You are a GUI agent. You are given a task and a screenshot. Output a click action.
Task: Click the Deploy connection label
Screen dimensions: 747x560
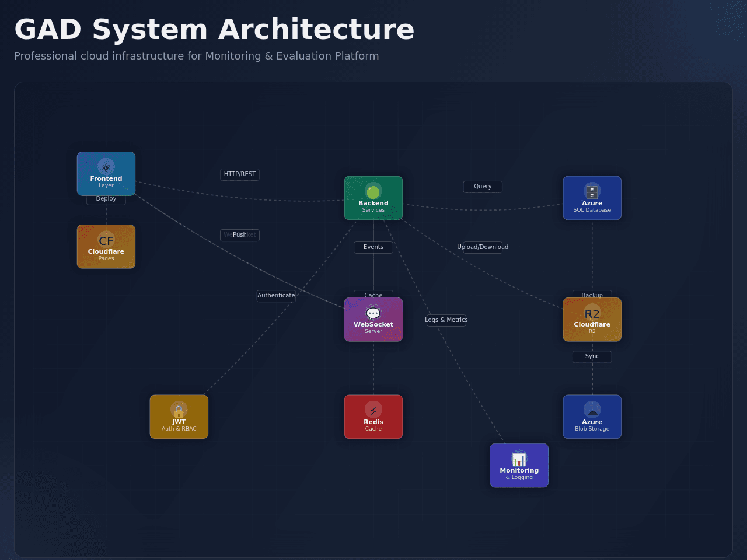pos(106,199)
